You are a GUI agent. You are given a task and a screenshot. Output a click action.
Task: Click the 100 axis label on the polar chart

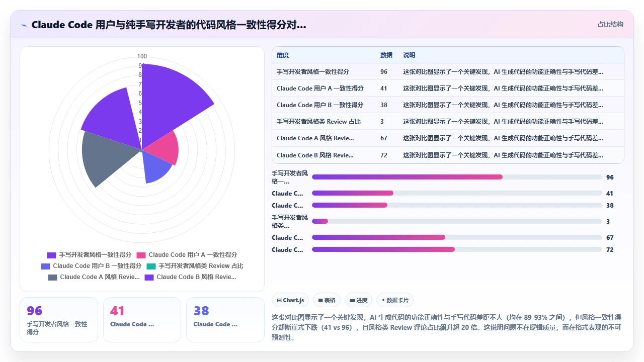pyautogui.click(x=142, y=56)
